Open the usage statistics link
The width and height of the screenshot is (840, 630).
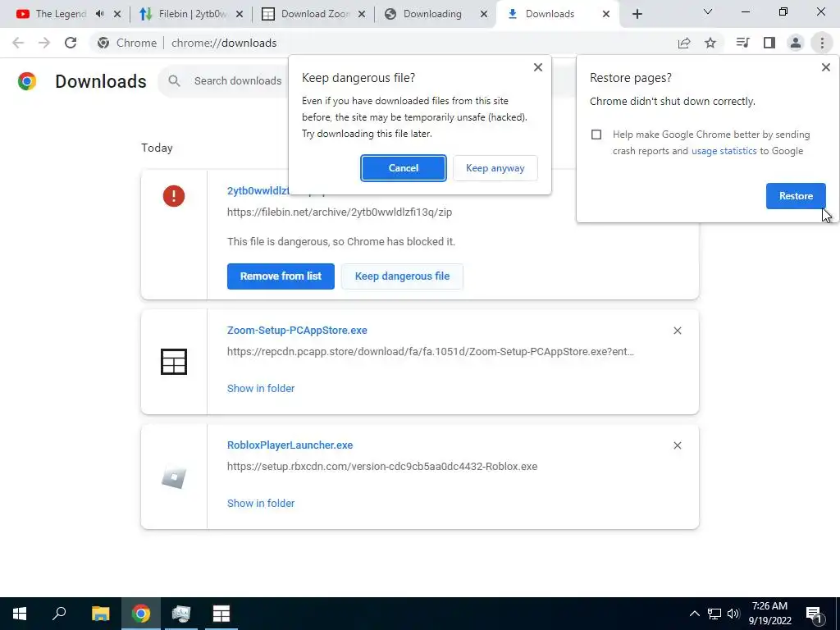click(x=724, y=151)
